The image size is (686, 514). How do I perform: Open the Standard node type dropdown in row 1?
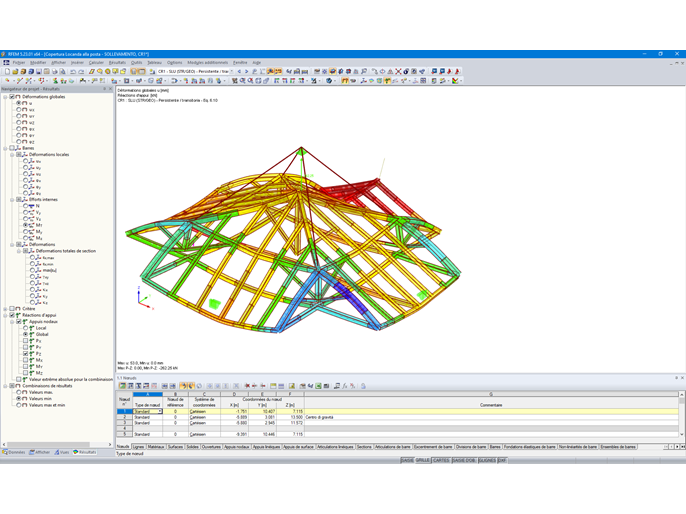[160, 411]
